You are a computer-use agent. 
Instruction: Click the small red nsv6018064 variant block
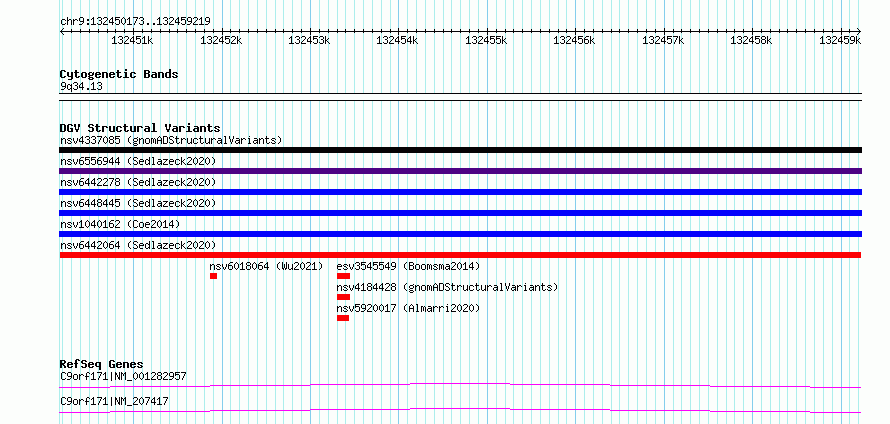point(213,276)
